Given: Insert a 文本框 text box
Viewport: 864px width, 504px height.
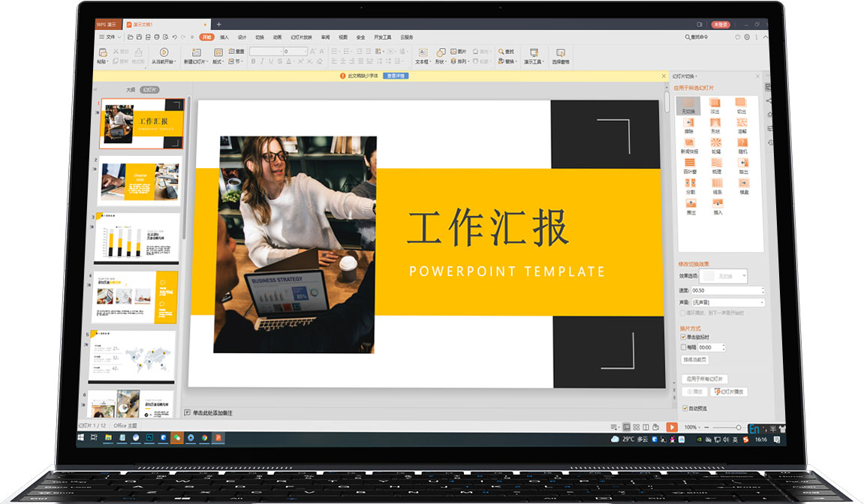Looking at the screenshot, I should tap(422, 53).
